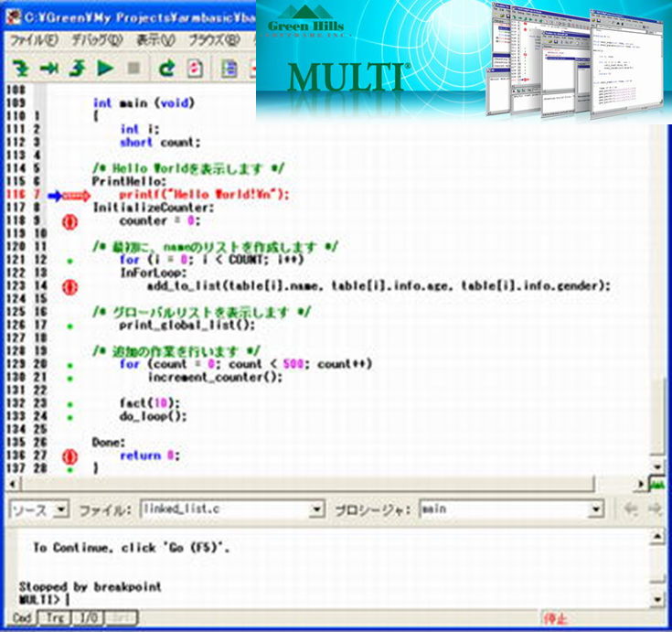Click the single Step debugger icon
Screen dimensions: 672x632
pos(20,68)
